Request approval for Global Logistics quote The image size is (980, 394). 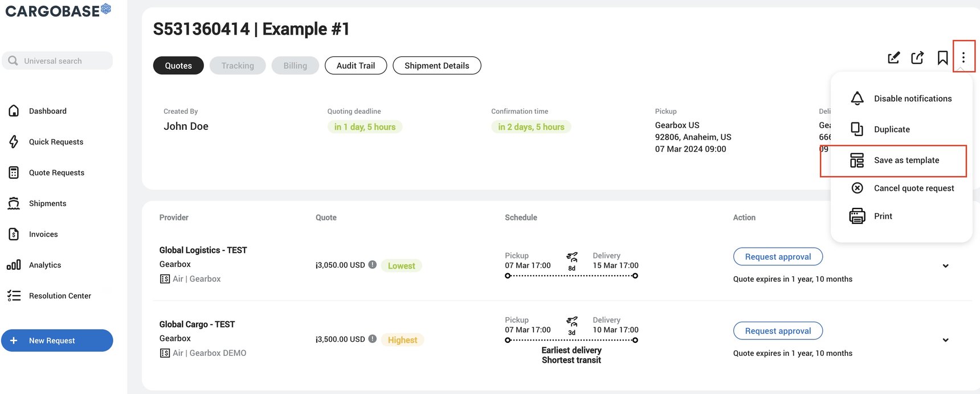[x=778, y=257]
